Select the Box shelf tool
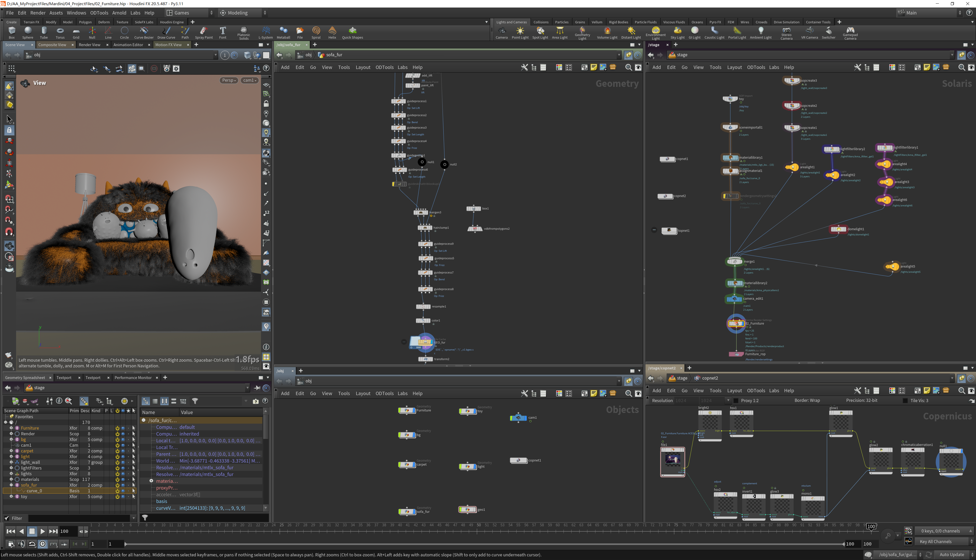976x560 pixels. point(12,33)
